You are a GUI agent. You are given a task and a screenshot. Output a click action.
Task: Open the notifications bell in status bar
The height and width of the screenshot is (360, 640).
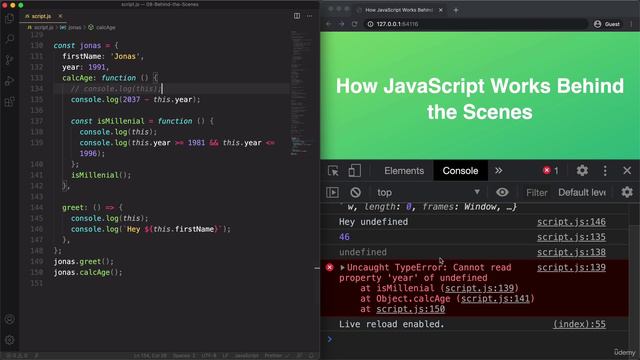click(x=311, y=356)
